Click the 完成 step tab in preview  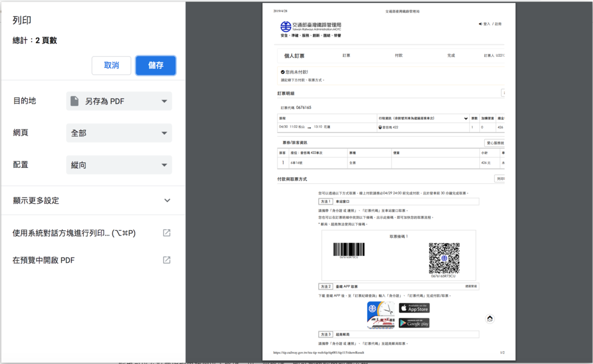click(451, 56)
